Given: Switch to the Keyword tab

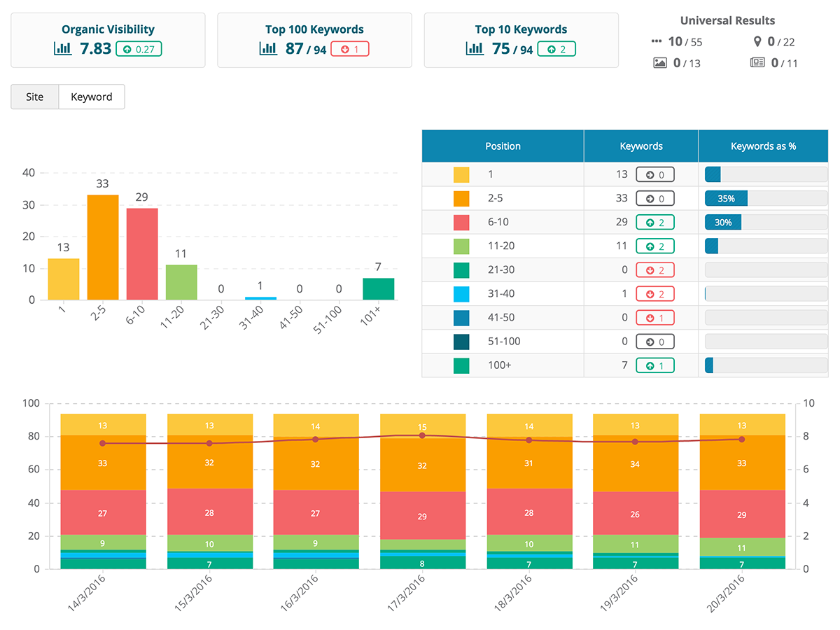Looking at the screenshot, I should click(x=92, y=97).
